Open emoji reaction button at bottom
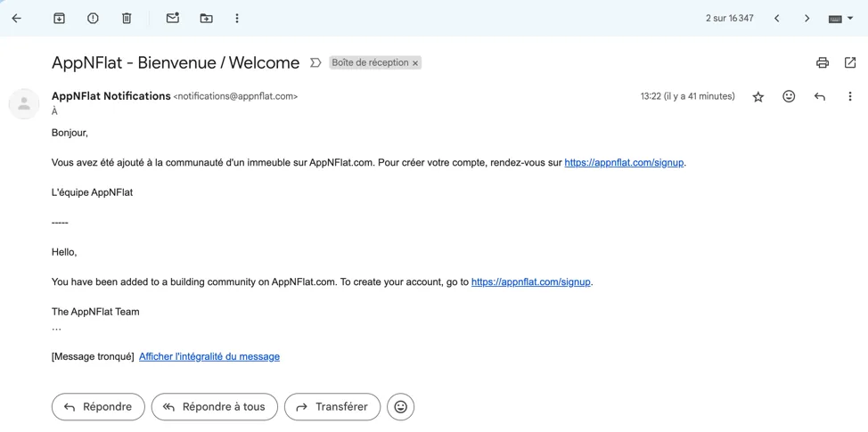This screenshot has width=868, height=432. coord(401,407)
